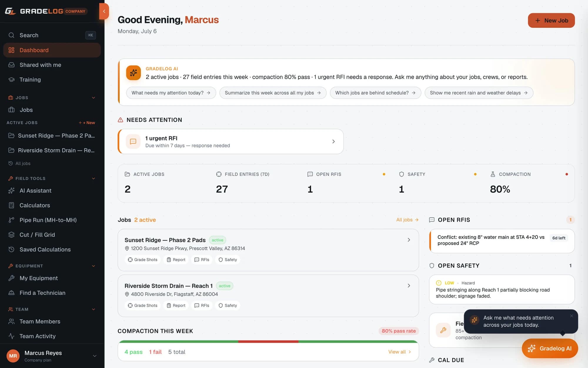The image size is (588, 368).
Task: Click the compaction pass/fail progress bar
Action: tap(268, 342)
